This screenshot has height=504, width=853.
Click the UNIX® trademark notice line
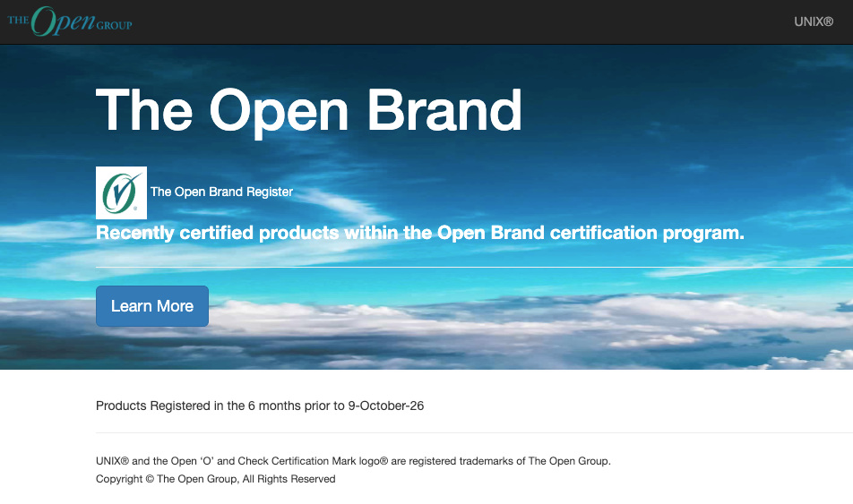[353, 461]
